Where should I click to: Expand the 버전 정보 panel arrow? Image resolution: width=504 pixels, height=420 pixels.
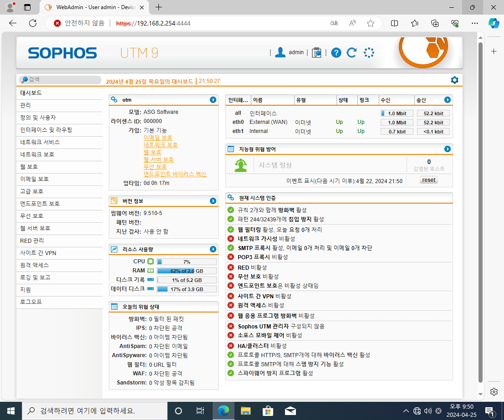pyautogui.click(x=213, y=201)
